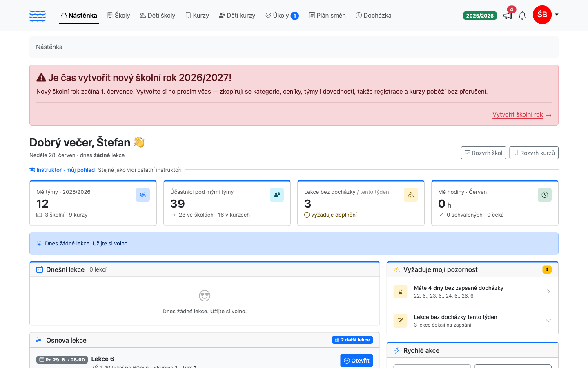The height and width of the screenshot is (368, 588).
Task: Click the hourglass icon for missing attendance
Action: (400, 292)
